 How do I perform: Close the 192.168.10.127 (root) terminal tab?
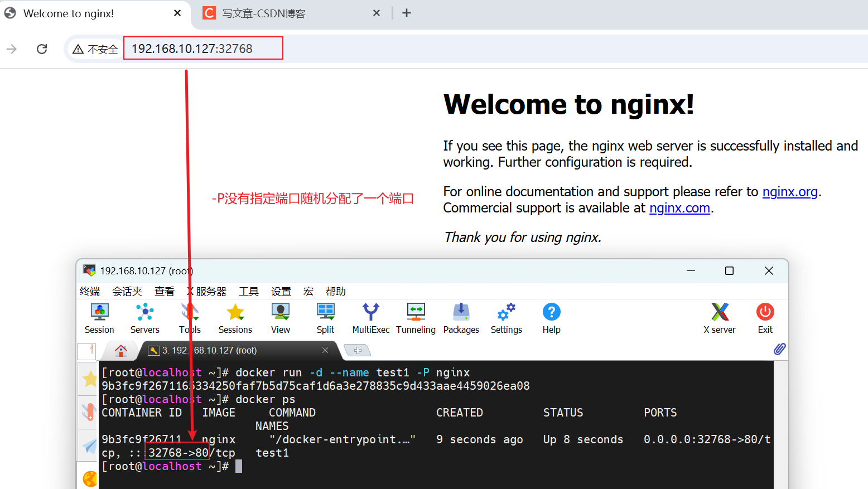pyautogui.click(x=325, y=350)
